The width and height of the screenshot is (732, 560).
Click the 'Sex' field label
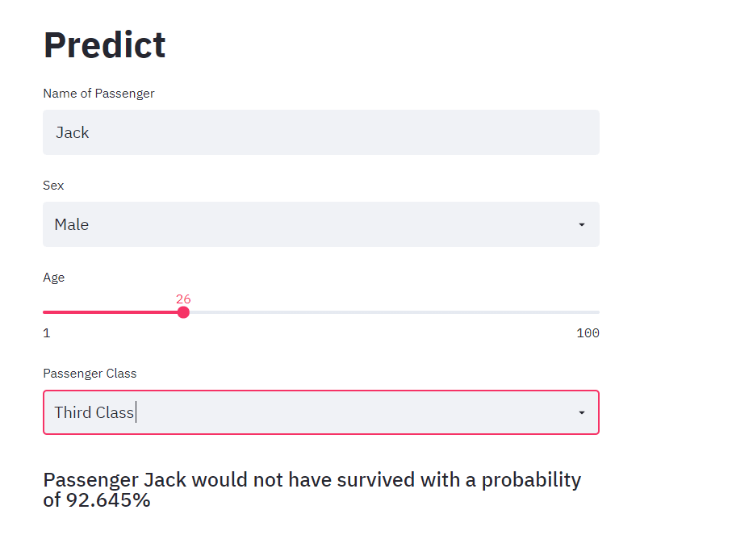pyautogui.click(x=53, y=186)
